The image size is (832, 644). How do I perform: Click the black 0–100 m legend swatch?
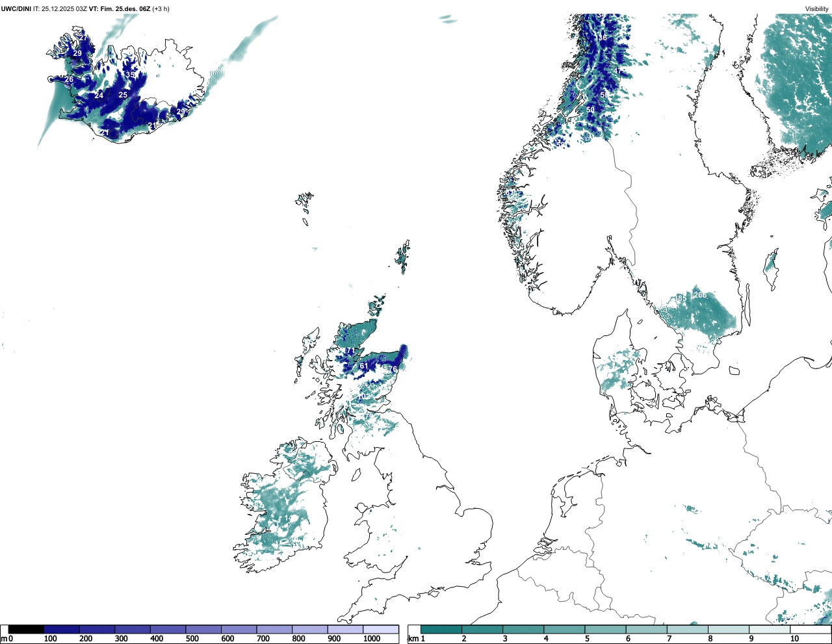(x=27, y=630)
